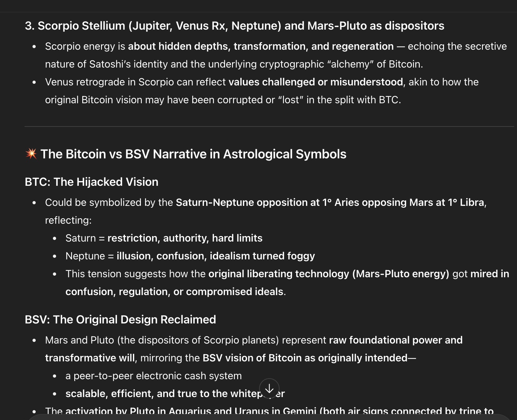Click the bold 'original liberating technology' phrase
Image resolution: width=517 pixels, height=420 pixels.
[279, 274]
